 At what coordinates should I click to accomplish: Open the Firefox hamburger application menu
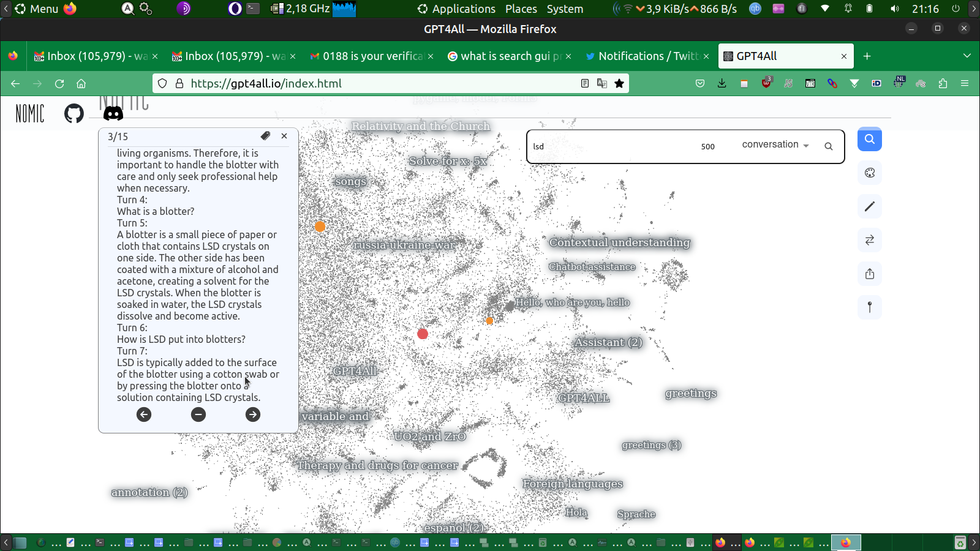pyautogui.click(x=965, y=83)
